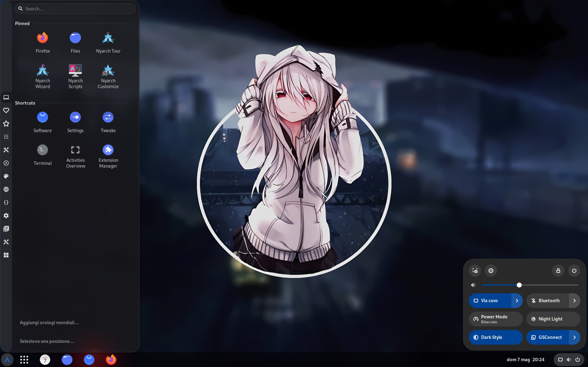Screen dimensions: 588x367
Task: Expand the GSConnect menu
Action: tap(575, 337)
